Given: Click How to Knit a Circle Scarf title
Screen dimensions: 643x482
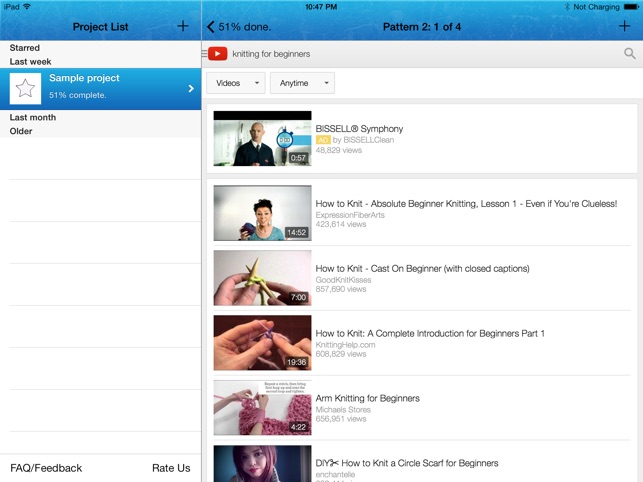Looking at the screenshot, I should (407, 463).
